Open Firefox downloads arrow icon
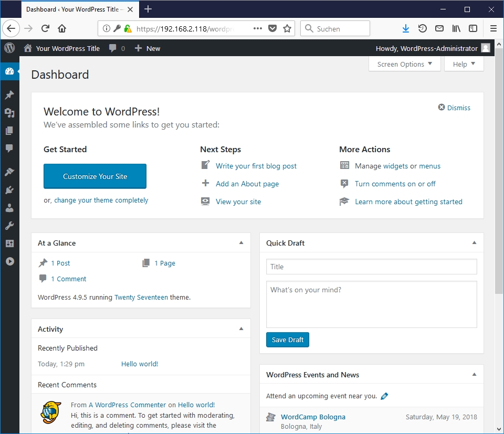 click(406, 28)
